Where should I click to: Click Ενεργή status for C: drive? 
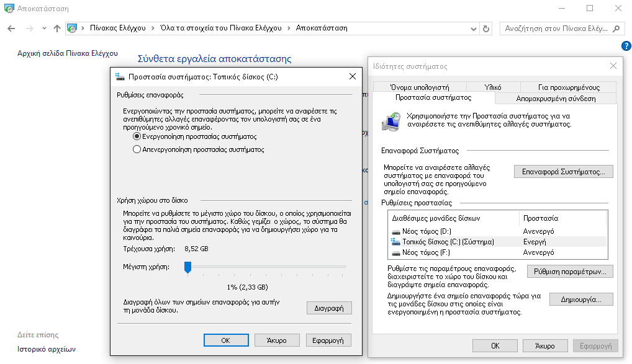535,242
